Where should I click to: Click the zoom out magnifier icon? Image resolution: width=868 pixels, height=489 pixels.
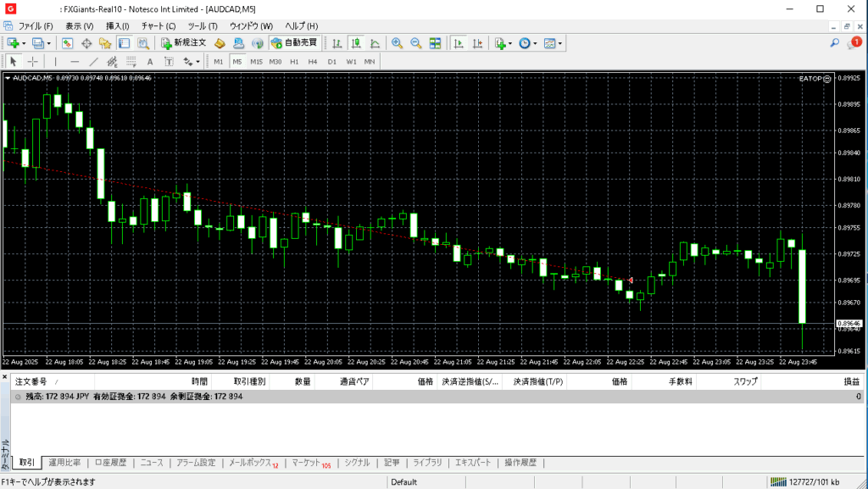click(415, 43)
